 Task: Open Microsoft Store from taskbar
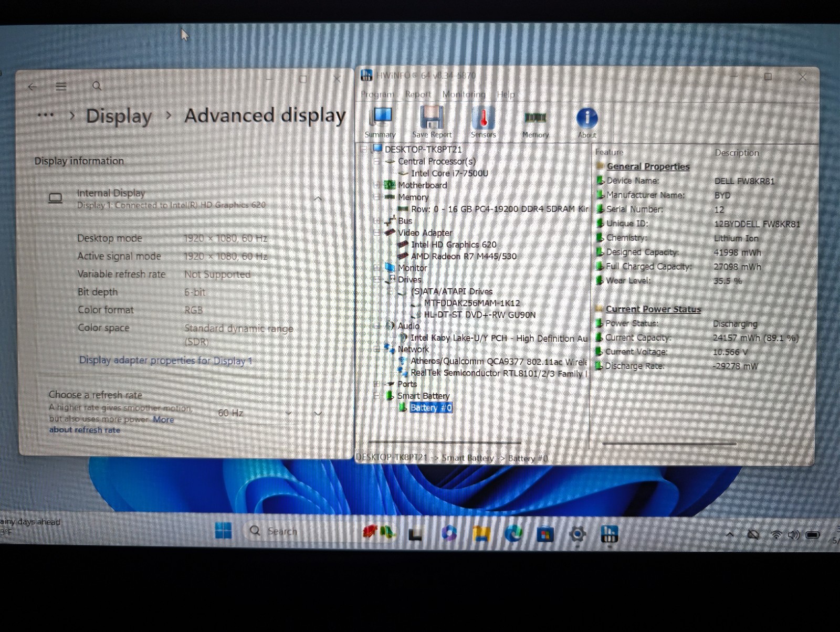click(x=545, y=535)
